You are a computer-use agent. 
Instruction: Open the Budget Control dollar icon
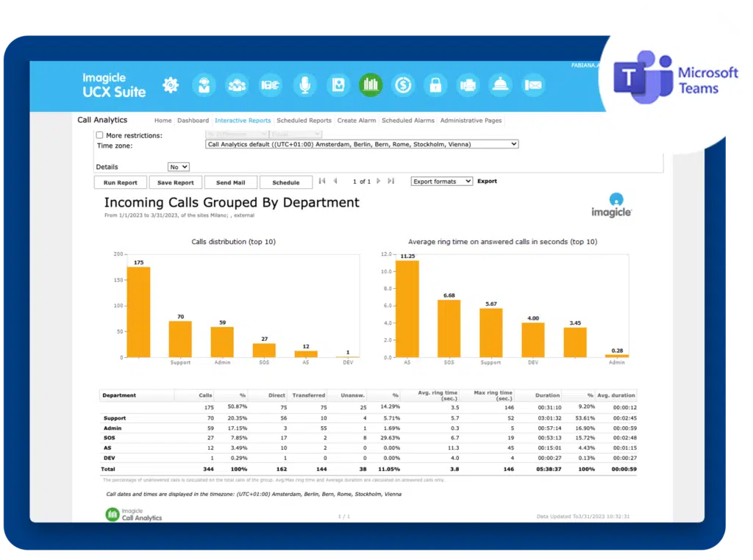pos(403,85)
